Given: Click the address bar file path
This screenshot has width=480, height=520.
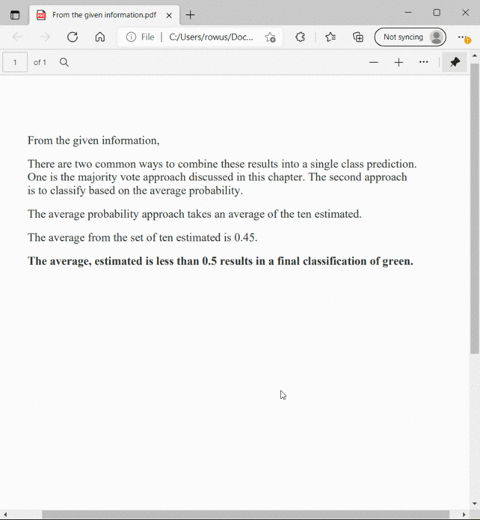Looking at the screenshot, I should (211, 37).
